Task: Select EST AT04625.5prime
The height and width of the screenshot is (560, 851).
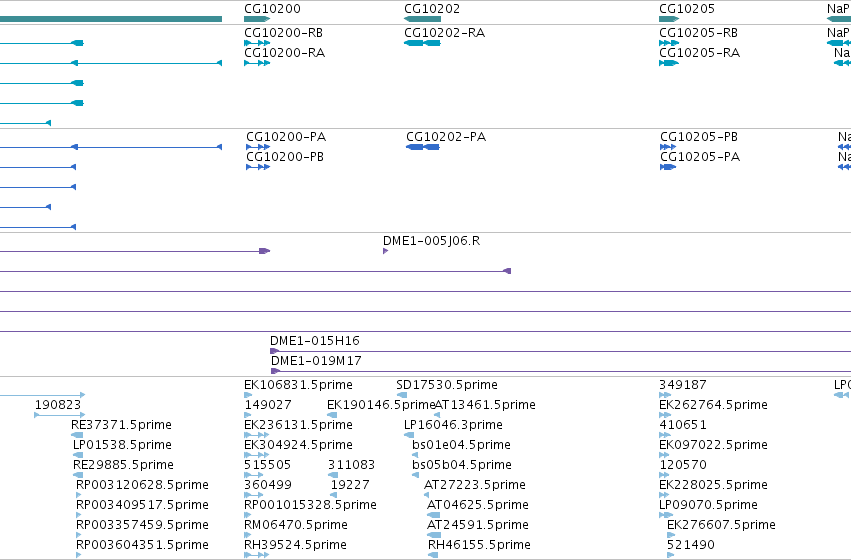Action: coord(478,505)
